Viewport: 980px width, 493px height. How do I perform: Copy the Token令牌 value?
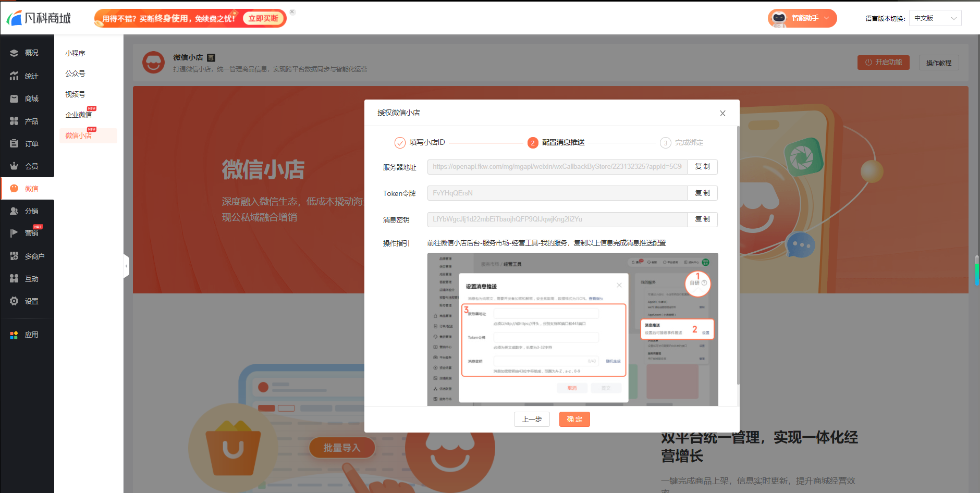pyautogui.click(x=702, y=193)
